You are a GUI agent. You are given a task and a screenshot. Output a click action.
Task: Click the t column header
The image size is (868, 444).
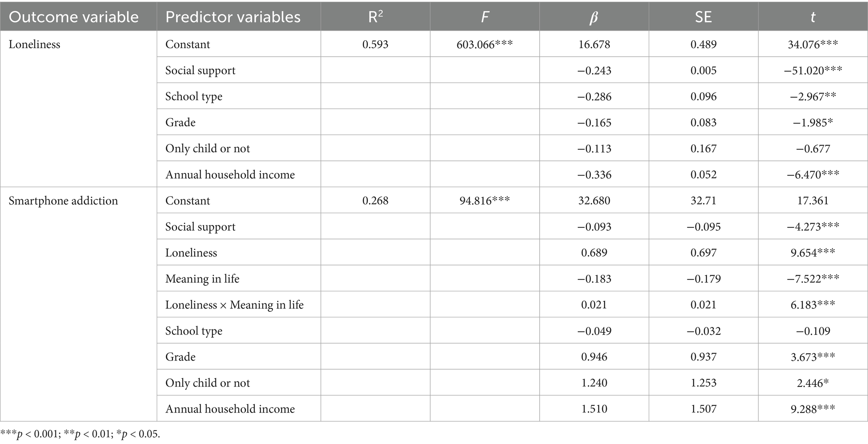tap(813, 17)
